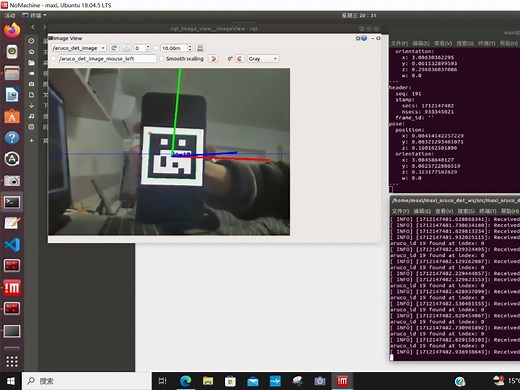520x390 pixels.
Task: Open the Gray color scheme dropdown
Action: 263,59
